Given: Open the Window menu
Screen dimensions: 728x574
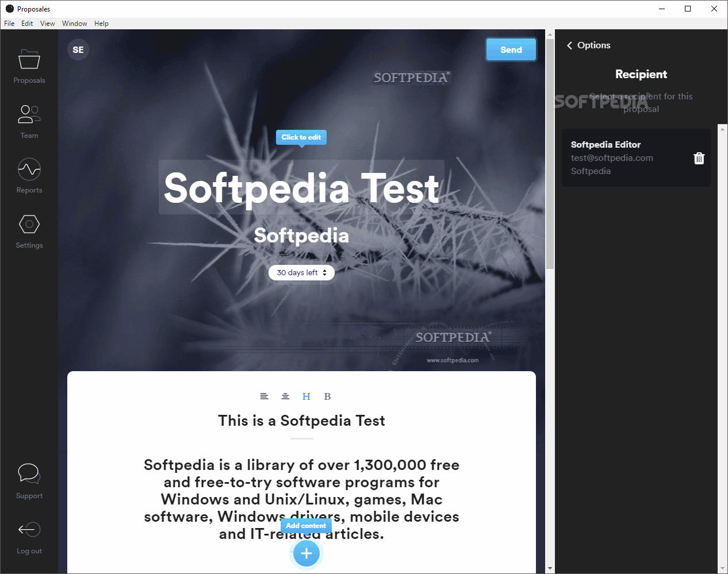Looking at the screenshot, I should (75, 24).
